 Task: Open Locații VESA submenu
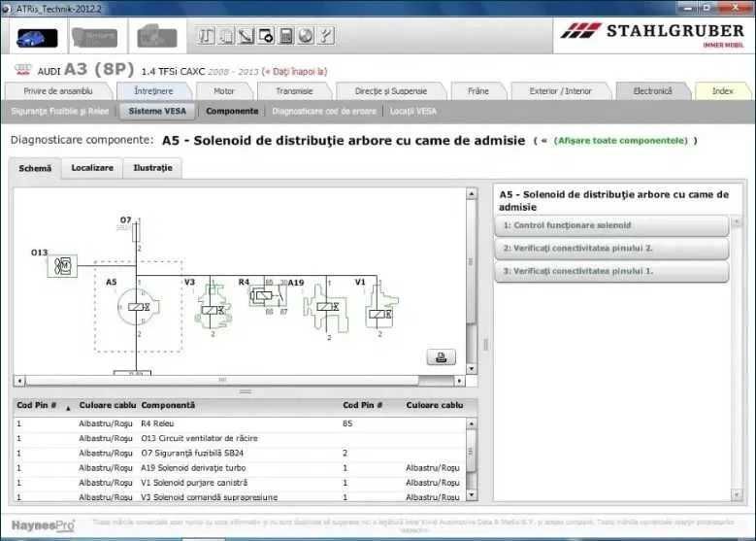click(413, 112)
